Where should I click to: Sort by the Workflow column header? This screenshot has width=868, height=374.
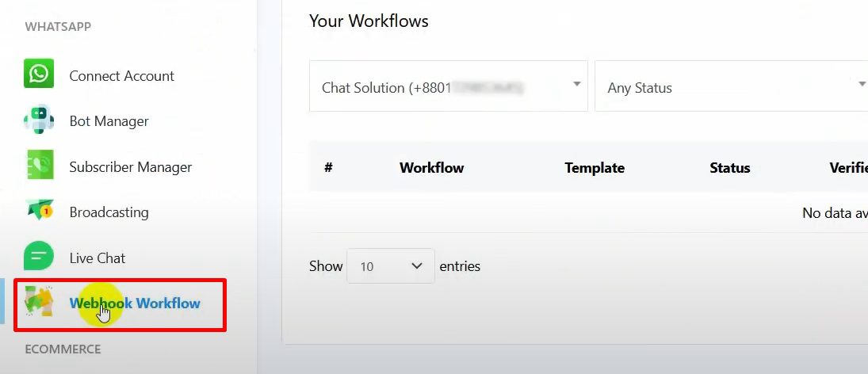(431, 168)
